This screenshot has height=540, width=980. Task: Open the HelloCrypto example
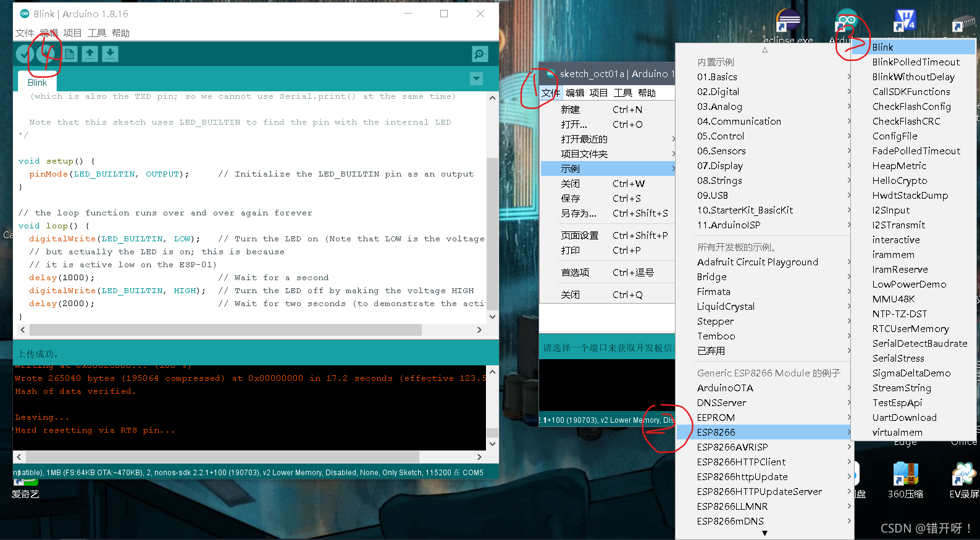point(914,180)
